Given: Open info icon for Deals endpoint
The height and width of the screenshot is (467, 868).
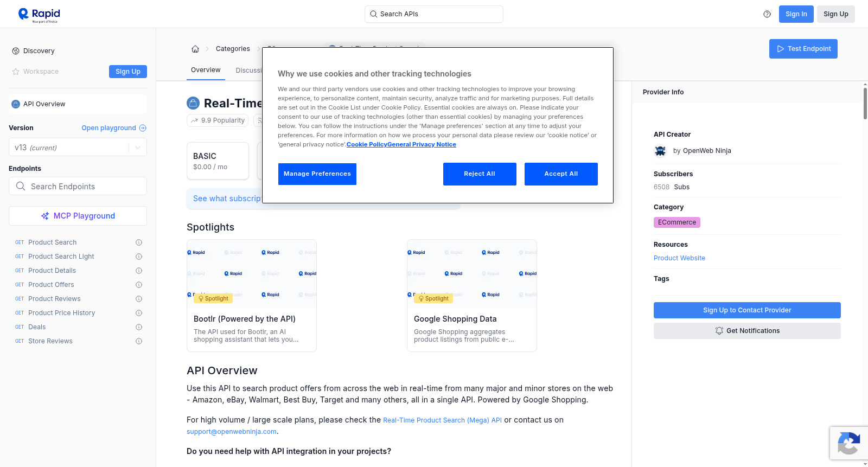Looking at the screenshot, I should tap(139, 327).
